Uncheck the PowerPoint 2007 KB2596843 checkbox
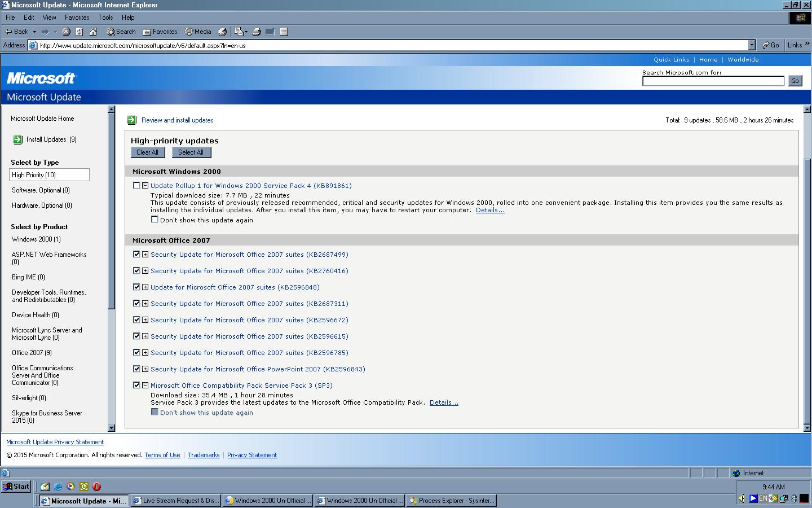This screenshot has height=508, width=812. click(136, 369)
